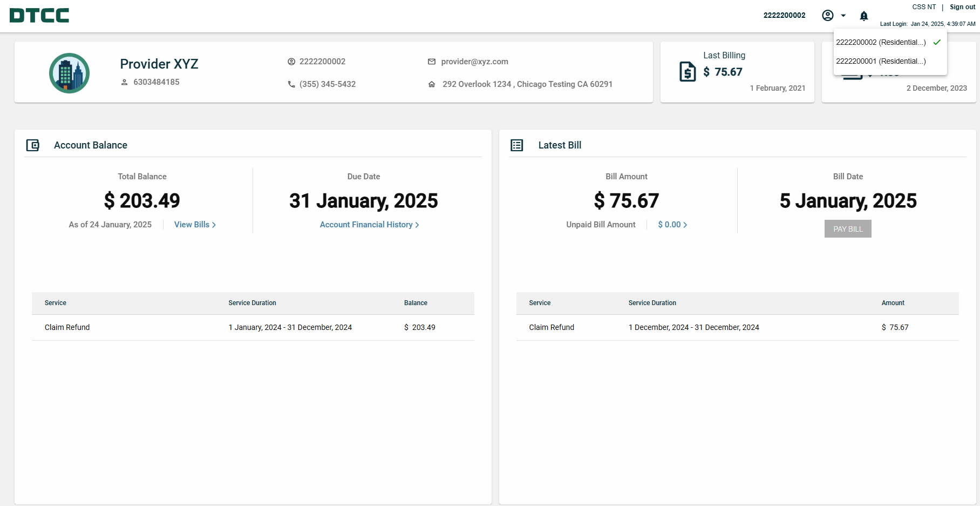This screenshot has width=980, height=506.
Task: Click the phone icon beside (355) 345-5432
Action: tap(291, 84)
